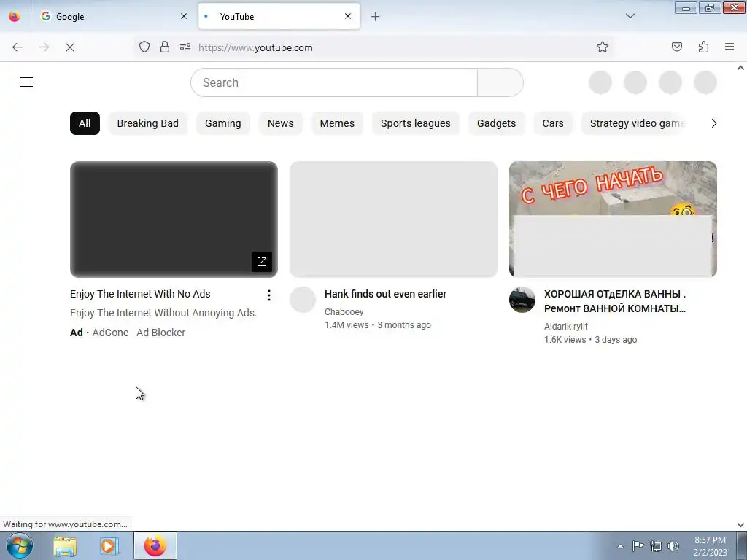Launch Windows Explorer from the taskbar
Viewport: 747px width, 560px height.
click(x=65, y=546)
